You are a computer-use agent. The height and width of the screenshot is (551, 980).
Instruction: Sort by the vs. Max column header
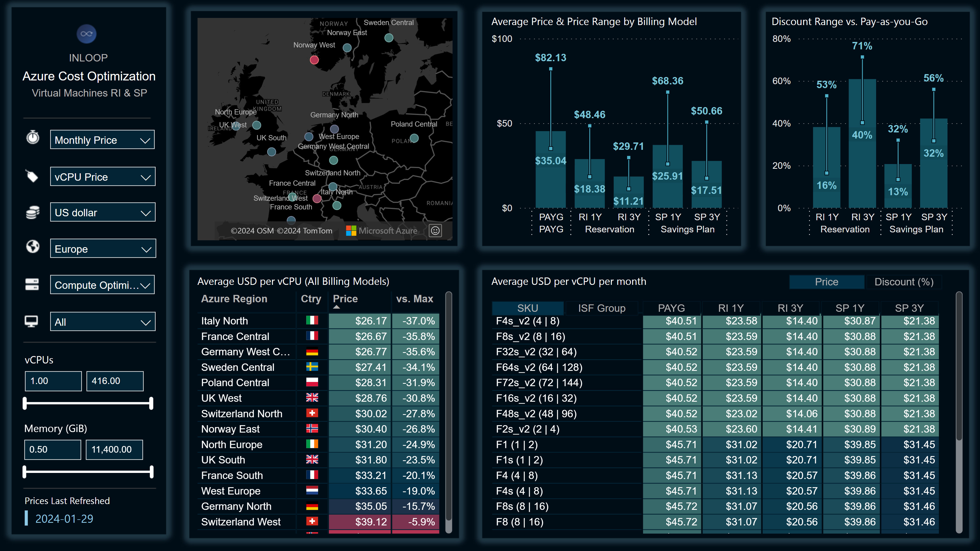point(414,299)
